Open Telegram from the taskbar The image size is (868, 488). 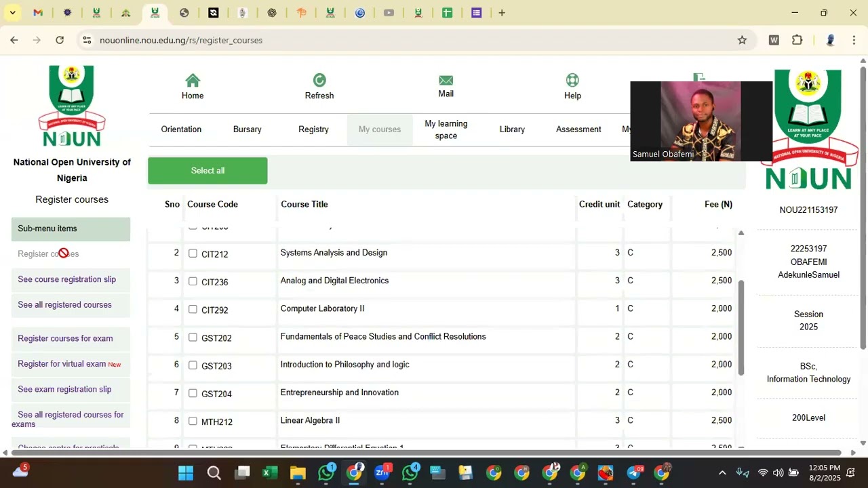coord(634,472)
